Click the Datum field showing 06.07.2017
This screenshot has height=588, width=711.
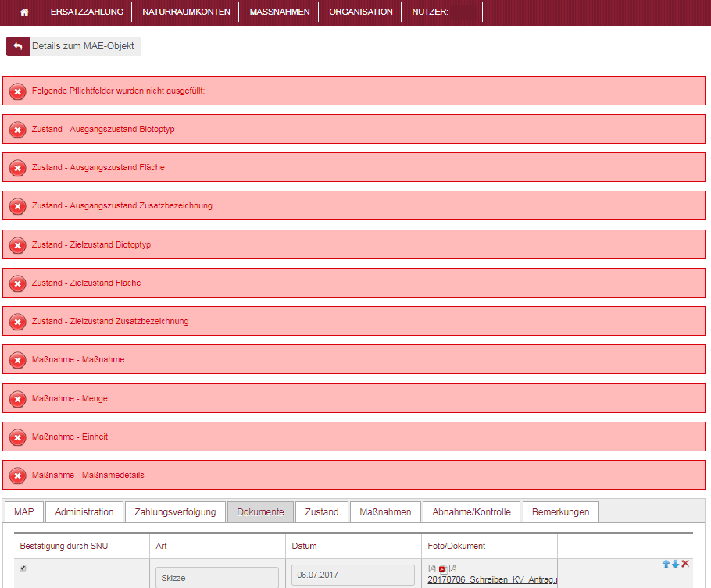pyautogui.click(x=353, y=576)
